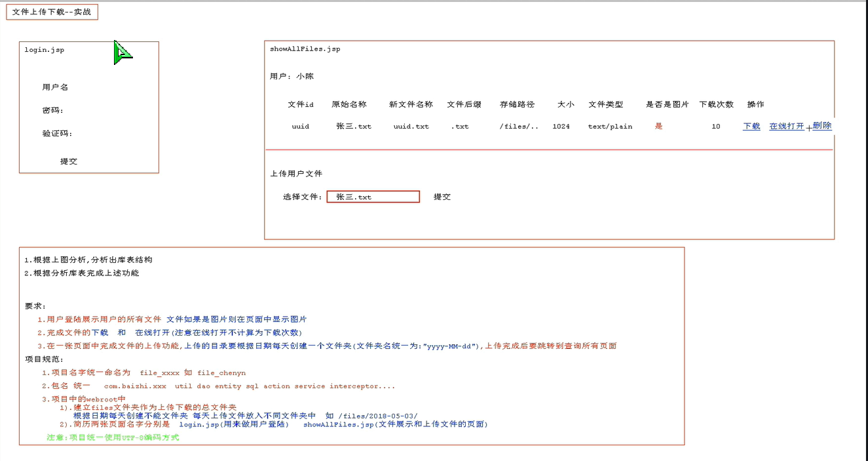Select the 密码 label in login form

(52, 110)
